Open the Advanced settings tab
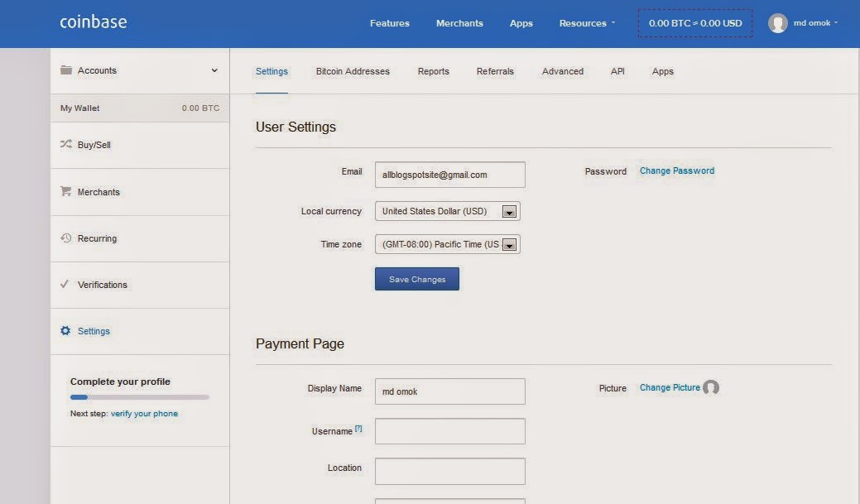 coord(563,71)
